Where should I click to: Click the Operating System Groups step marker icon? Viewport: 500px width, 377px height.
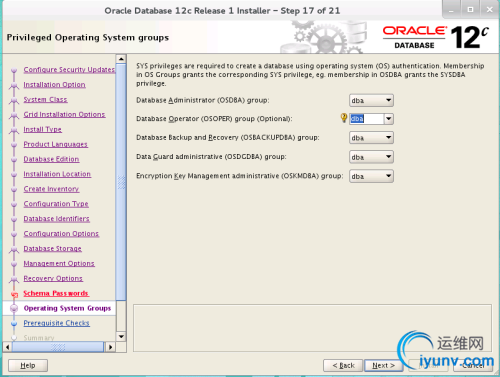(14, 308)
